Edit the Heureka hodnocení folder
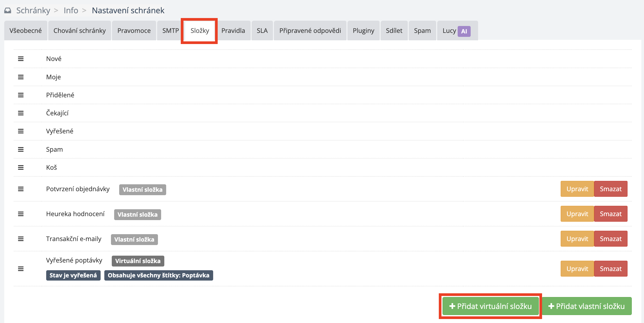 577,214
